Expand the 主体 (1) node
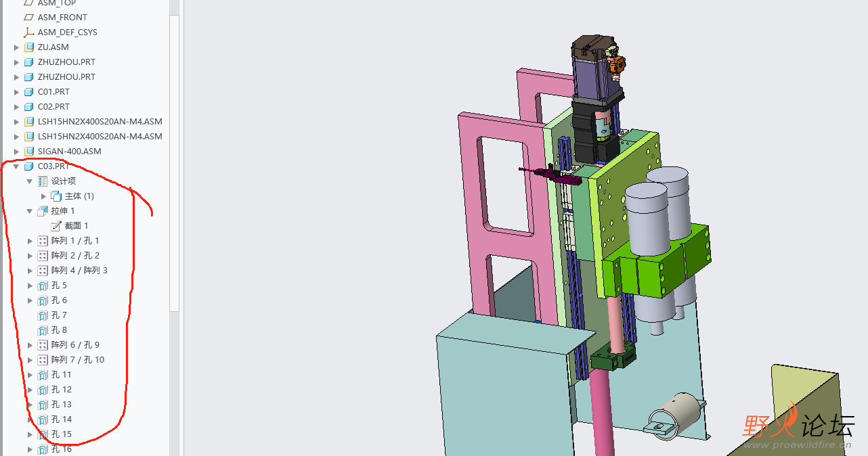 44,196
